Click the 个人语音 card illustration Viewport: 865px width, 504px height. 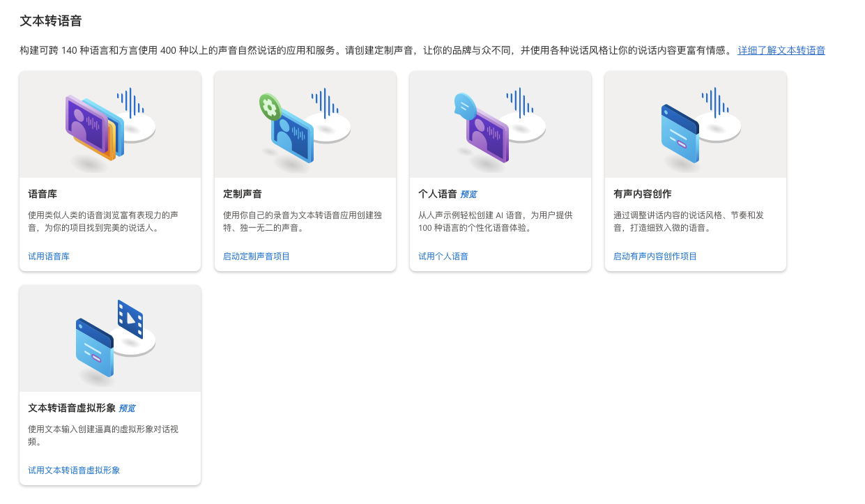500,124
